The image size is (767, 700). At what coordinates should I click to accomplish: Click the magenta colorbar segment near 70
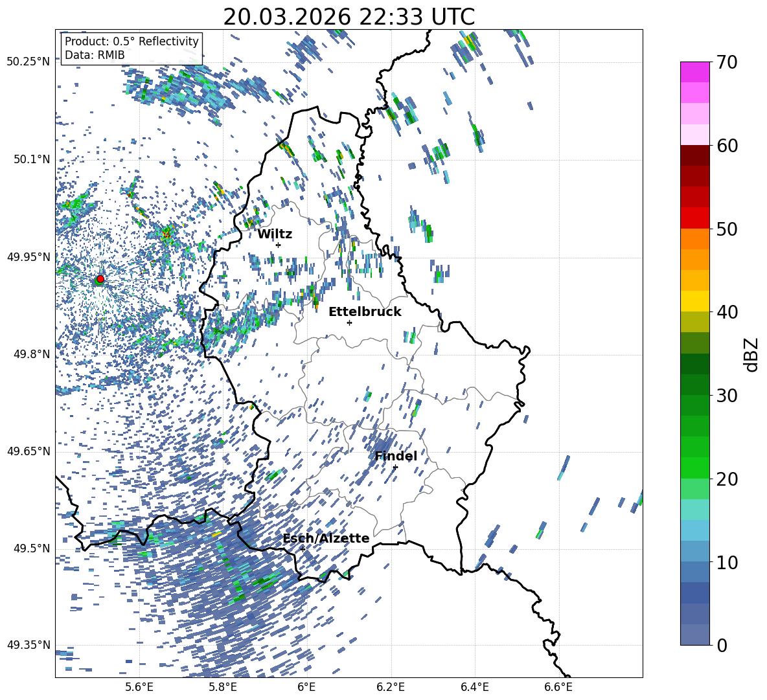pyautogui.click(x=695, y=72)
